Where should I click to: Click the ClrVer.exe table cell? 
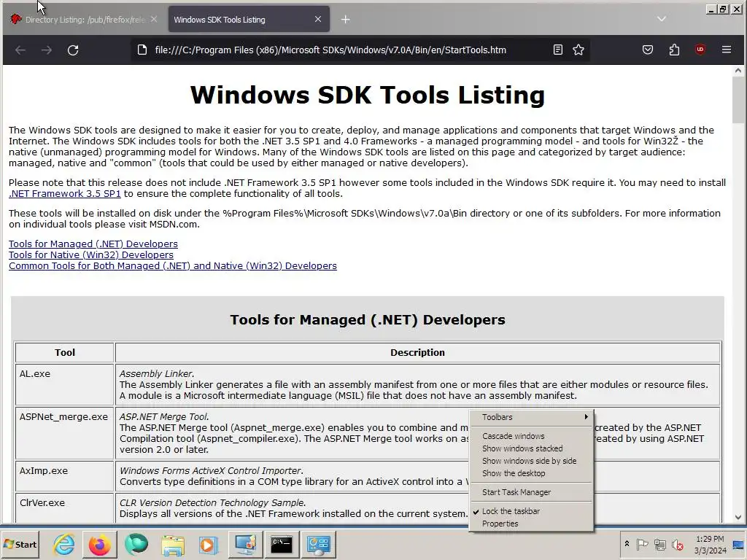[64, 507]
